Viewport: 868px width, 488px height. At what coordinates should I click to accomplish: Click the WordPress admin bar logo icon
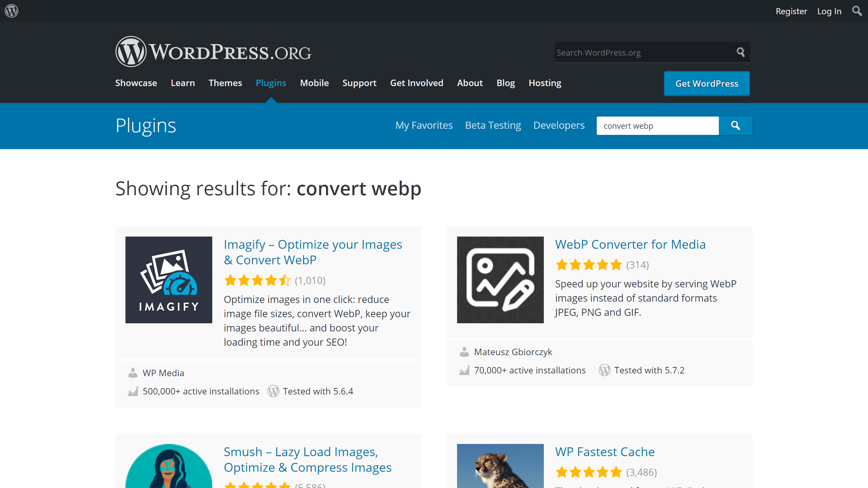(x=12, y=11)
